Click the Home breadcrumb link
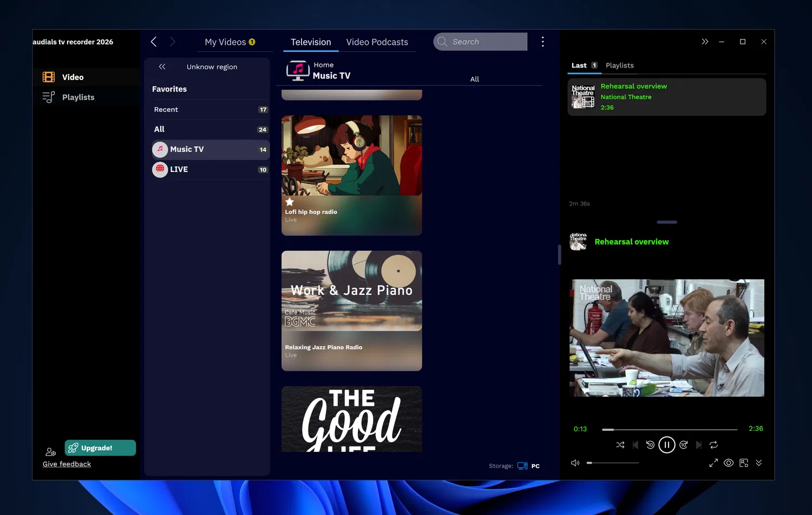The height and width of the screenshot is (515, 812). pos(324,65)
